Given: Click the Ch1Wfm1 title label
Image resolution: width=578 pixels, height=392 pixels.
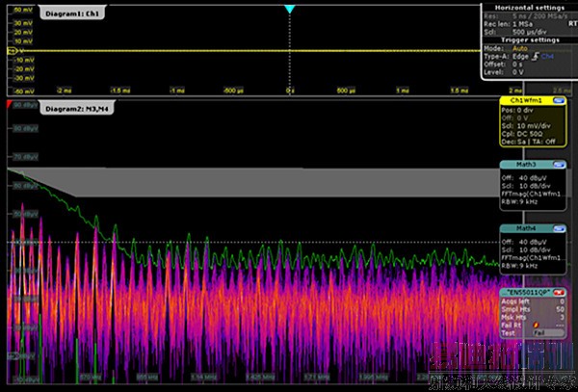Looking at the screenshot, I should point(528,100).
